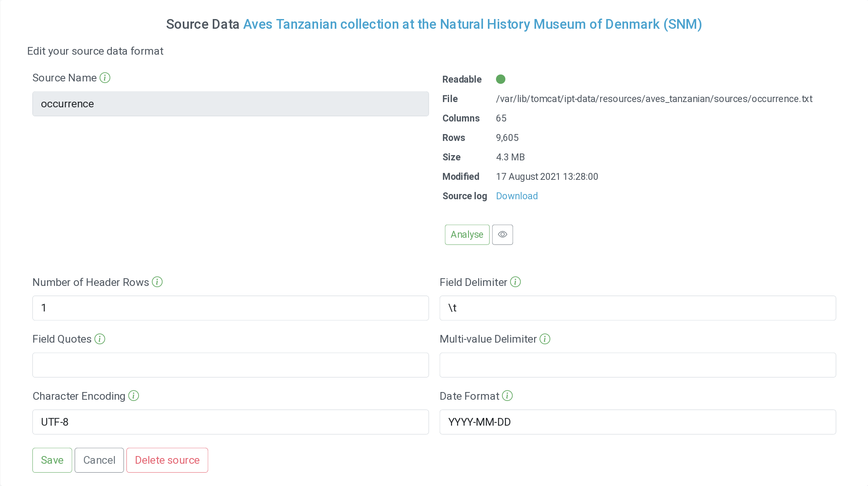Click Character Encoding info icon
The width and height of the screenshot is (868, 486).
tap(134, 396)
